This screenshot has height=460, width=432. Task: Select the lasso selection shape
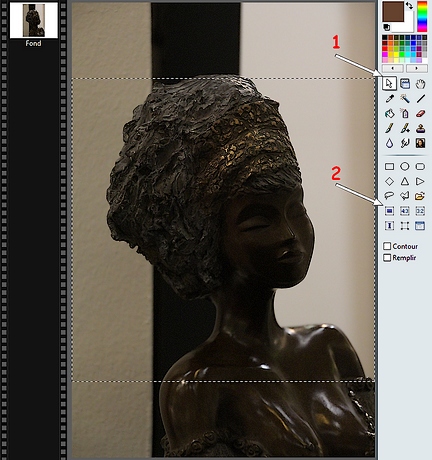tap(389, 196)
